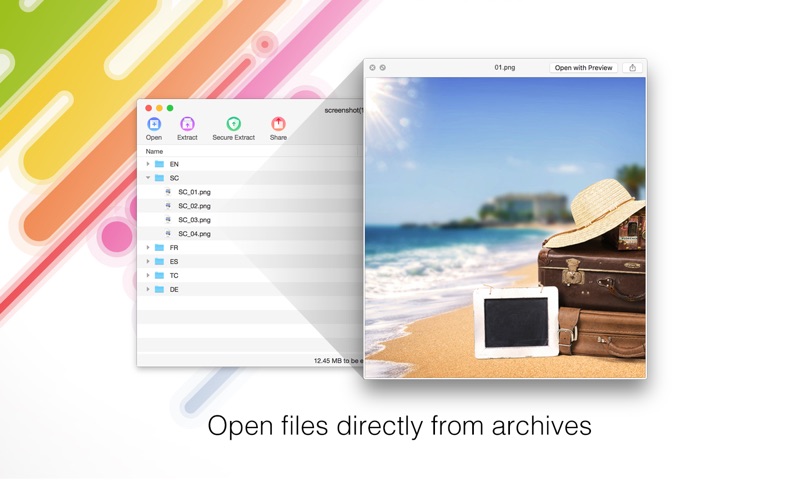Viewport: 800px width, 500px height.
Task: Select the SC_02.png file
Action: [x=194, y=206]
